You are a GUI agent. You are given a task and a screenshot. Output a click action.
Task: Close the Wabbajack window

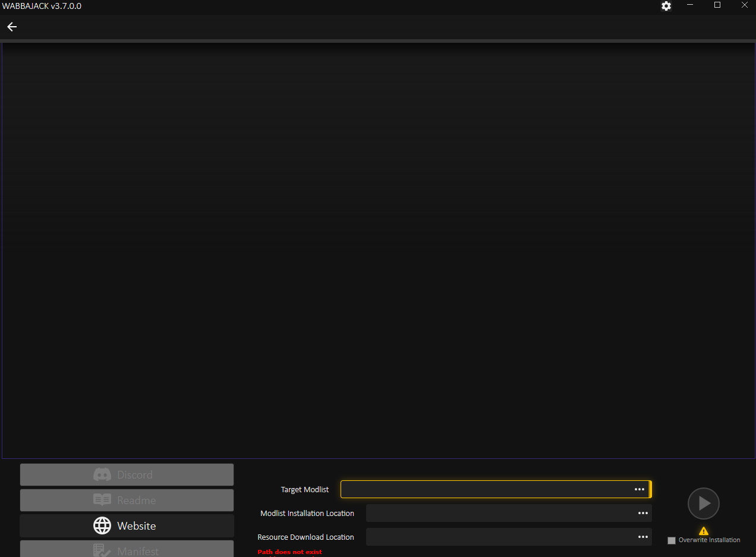(x=745, y=5)
